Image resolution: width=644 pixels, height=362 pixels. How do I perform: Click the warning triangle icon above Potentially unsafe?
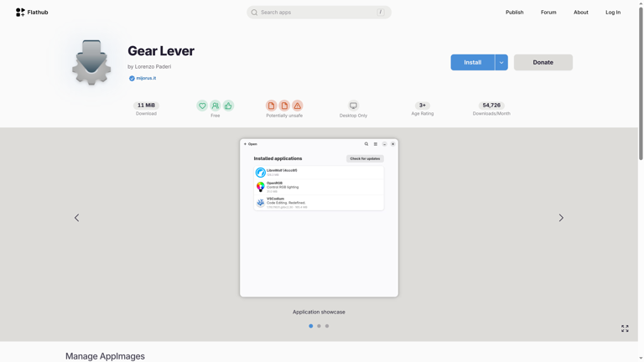pos(298,106)
